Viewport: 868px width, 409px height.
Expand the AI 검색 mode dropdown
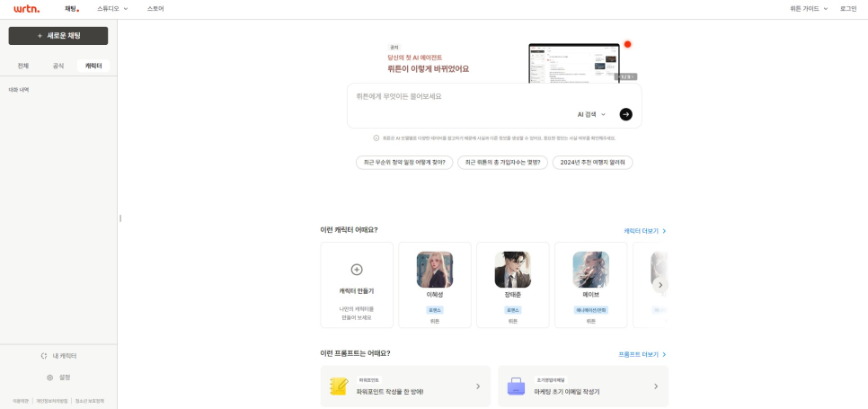(x=592, y=114)
